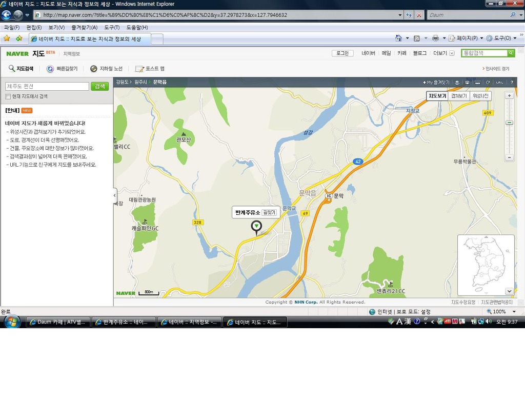This screenshot has width=525, height=420.
Task: Click the map zoom out minus button
Action: [x=509, y=157]
